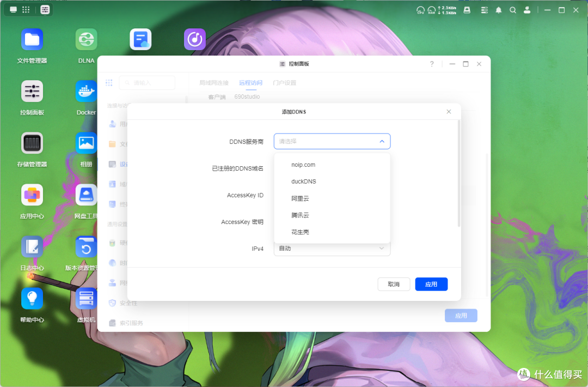The image size is (588, 387).
Task: Launch the Docker app icon
Action: point(86,91)
